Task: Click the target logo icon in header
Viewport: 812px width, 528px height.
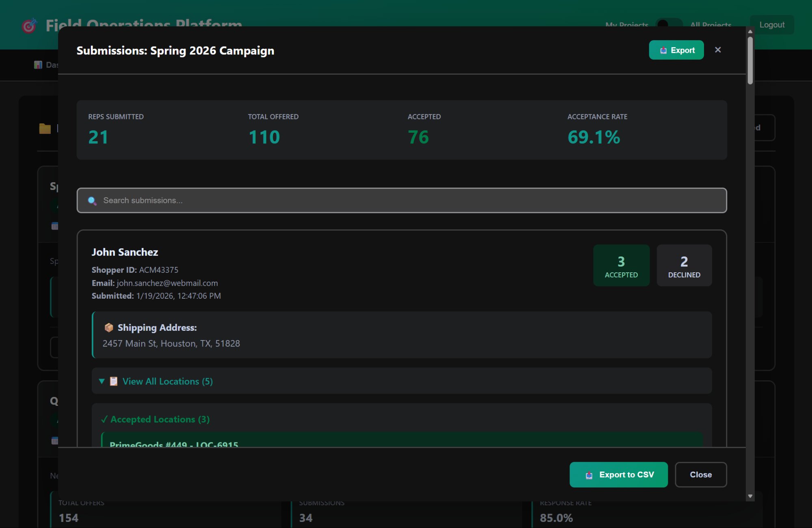Action: (29, 26)
